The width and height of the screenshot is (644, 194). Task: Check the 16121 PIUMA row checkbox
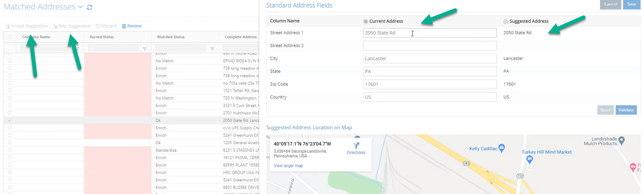[10, 157]
